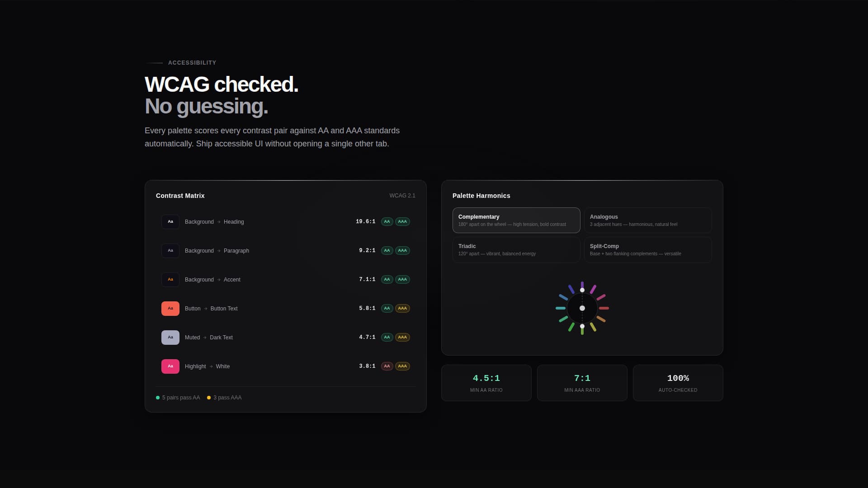Click the Paragraph label in the contrast matrix
Screen dimensions: 868x488
click(236, 251)
